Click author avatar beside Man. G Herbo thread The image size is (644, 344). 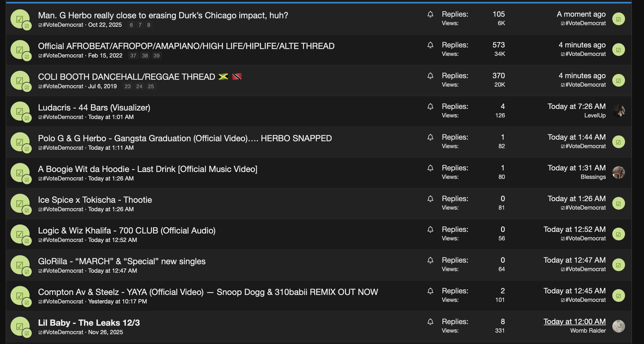click(20, 19)
